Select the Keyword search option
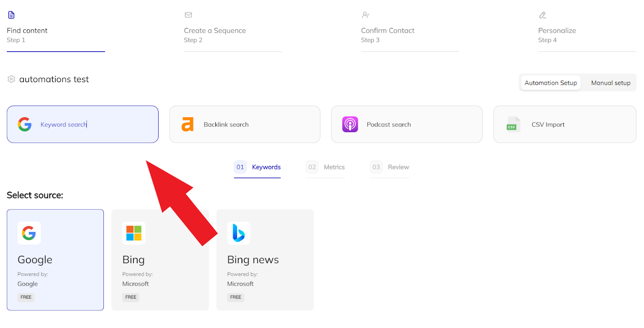 83,125
